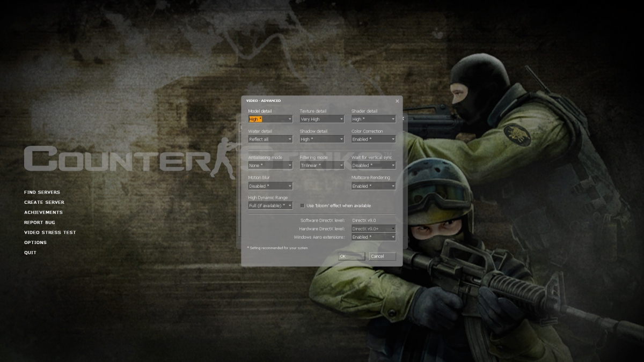
Task: Click 'Setting recommended for your system' note
Action: tap(277, 248)
